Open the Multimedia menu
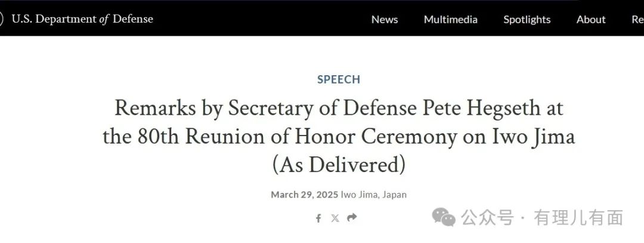The height and width of the screenshot is (243, 644). pos(451,19)
